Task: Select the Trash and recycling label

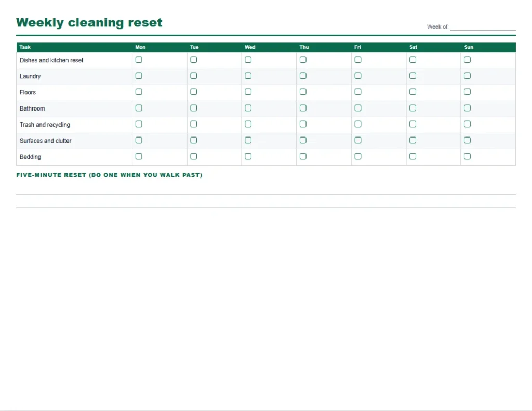Action: [x=45, y=125]
